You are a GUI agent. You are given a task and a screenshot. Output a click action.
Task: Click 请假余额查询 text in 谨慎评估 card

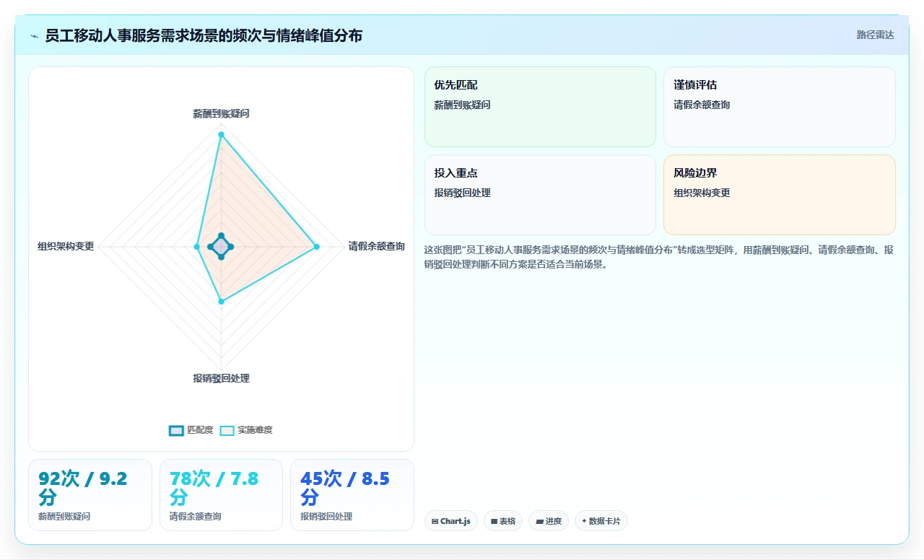click(702, 105)
